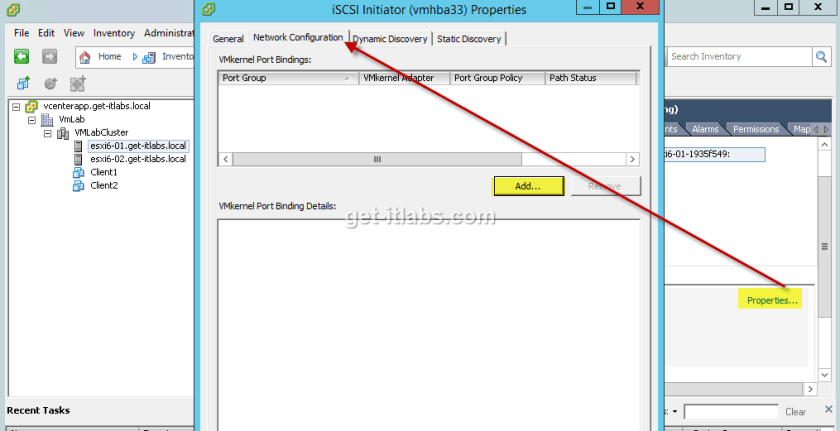Click the third toolbar icon below navigation

coord(78,84)
